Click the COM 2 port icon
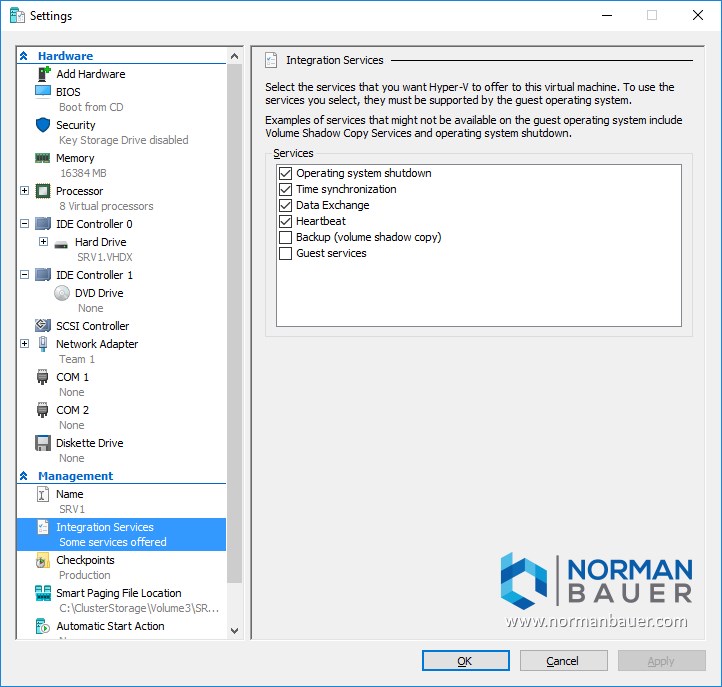 point(42,410)
